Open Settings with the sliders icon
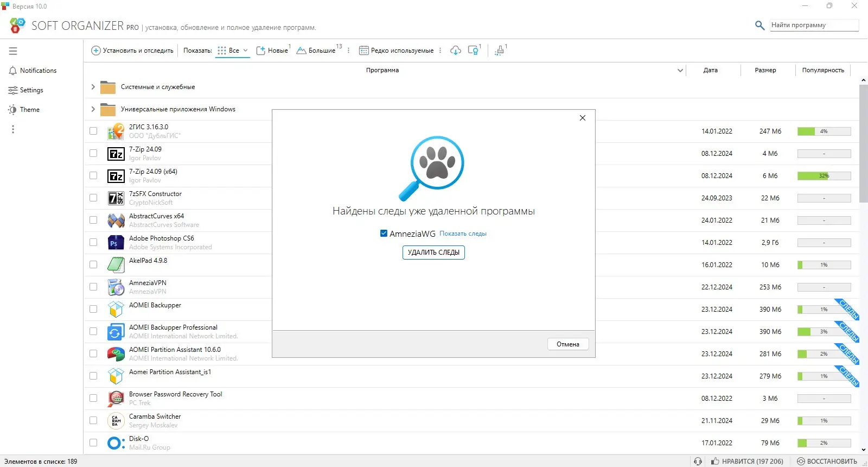Image resolution: width=868 pixels, height=467 pixels. click(13, 90)
